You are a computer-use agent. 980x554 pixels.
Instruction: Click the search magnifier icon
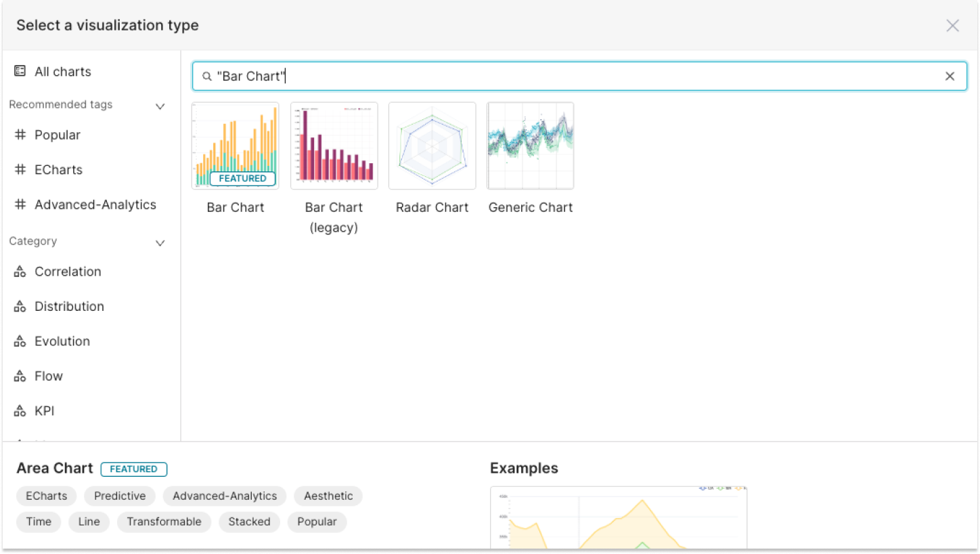(207, 76)
